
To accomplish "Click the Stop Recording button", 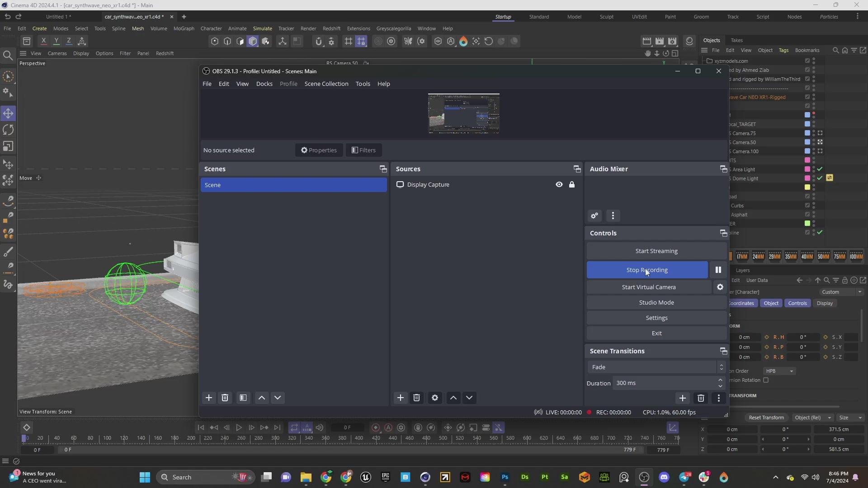I will point(647,270).
